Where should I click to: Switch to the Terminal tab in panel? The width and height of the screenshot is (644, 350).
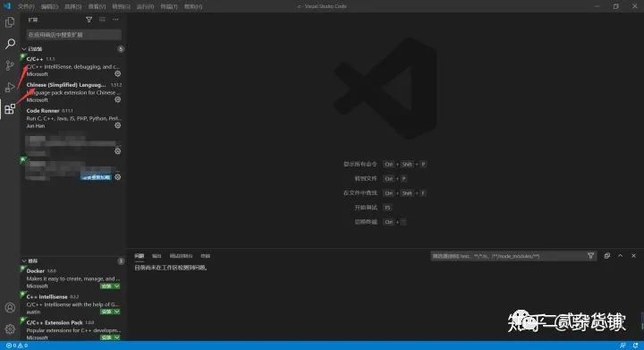point(206,256)
